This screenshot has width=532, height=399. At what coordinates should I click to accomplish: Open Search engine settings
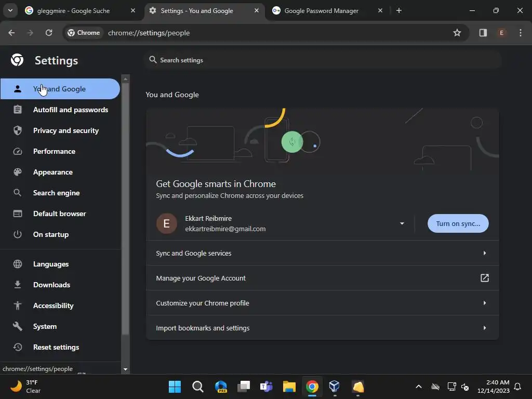pos(60,193)
